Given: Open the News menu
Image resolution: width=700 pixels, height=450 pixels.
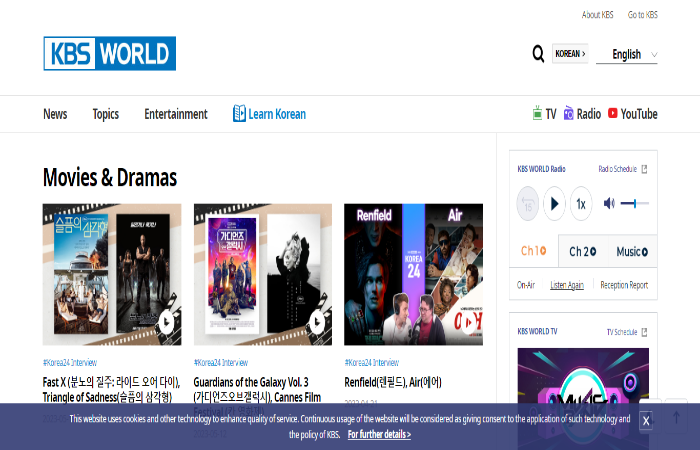Looking at the screenshot, I should pos(55,114).
